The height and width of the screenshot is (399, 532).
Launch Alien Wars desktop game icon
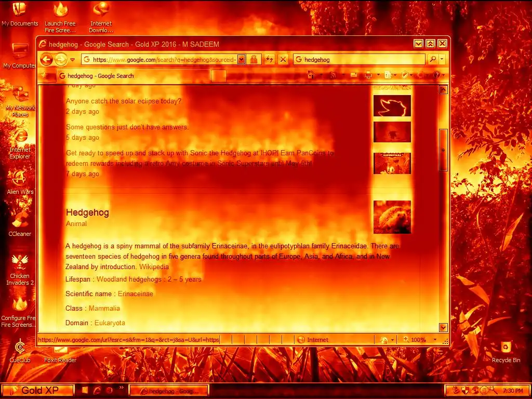coord(20,182)
